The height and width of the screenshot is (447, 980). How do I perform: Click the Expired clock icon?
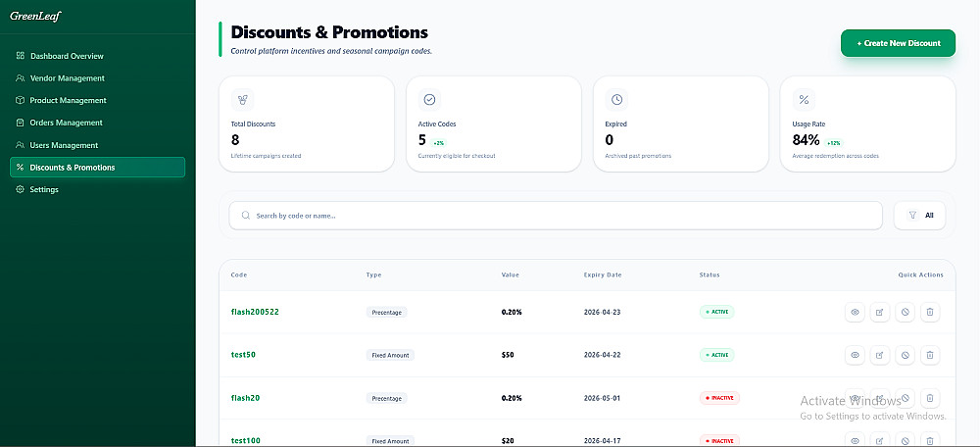click(x=616, y=99)
